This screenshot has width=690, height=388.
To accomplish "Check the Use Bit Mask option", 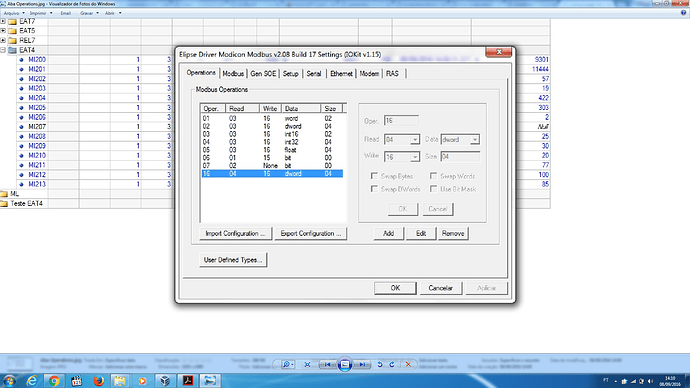I will (433, 189).
